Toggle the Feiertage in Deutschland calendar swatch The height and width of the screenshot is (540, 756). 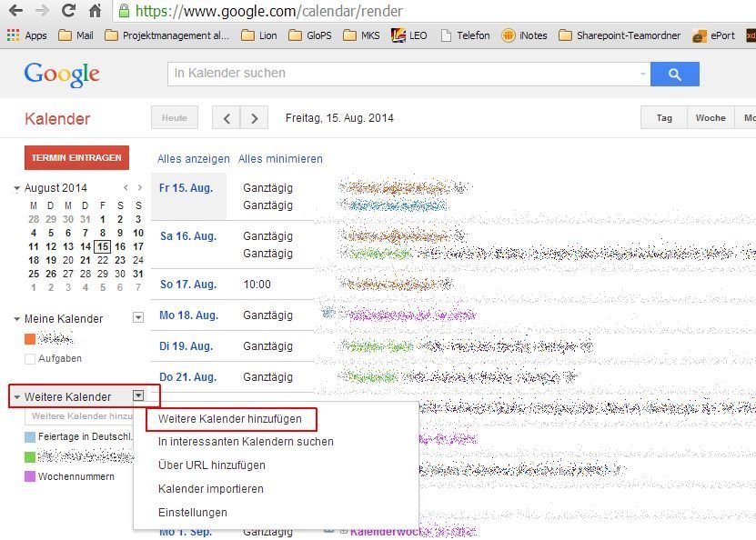[x=30, y=437]
